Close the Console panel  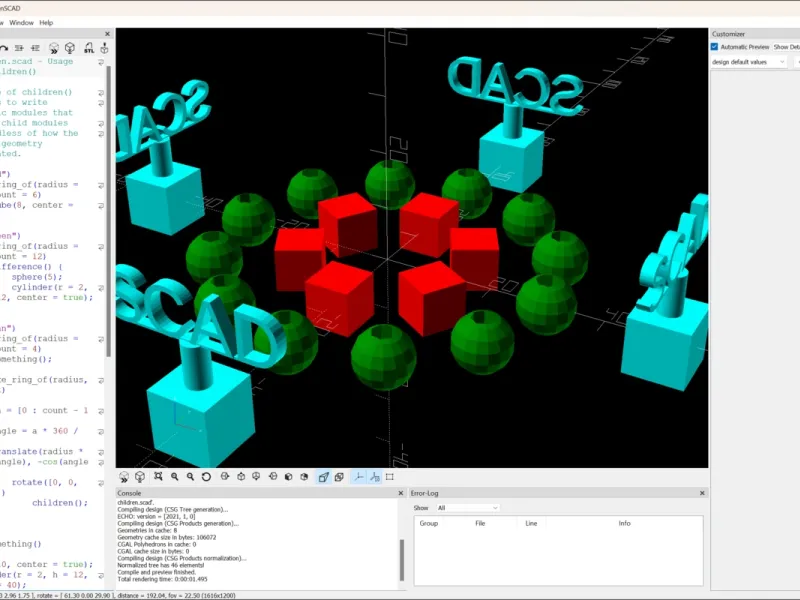tap(401, 493)
